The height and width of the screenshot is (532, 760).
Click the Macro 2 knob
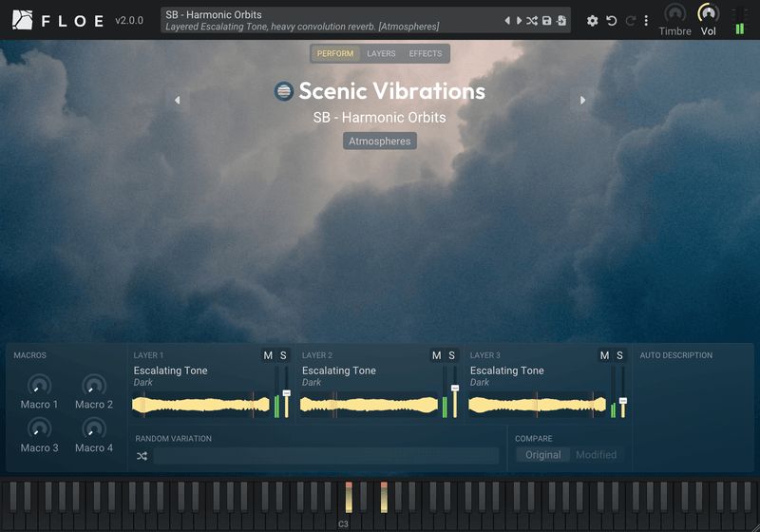(x=94, y=385)
